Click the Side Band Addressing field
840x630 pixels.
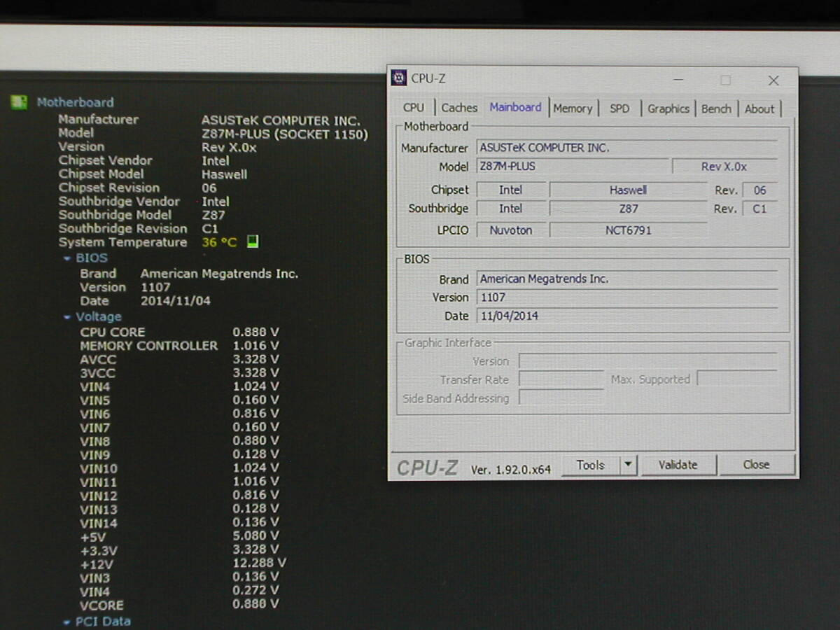561,398
